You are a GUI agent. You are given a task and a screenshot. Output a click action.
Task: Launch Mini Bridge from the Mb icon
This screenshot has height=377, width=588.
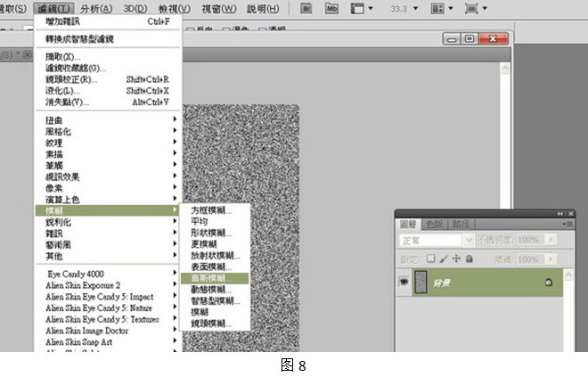tap(332, 9)
